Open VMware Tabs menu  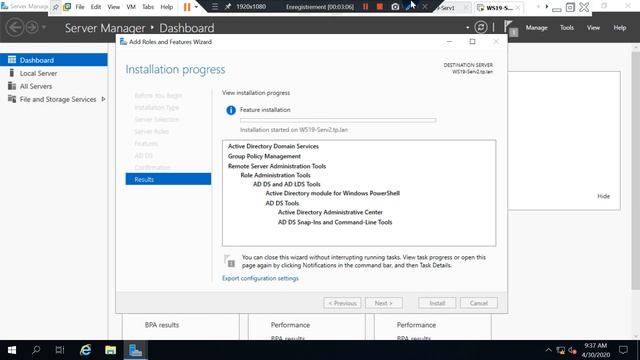pyautogui.click(x=148, y=7)
